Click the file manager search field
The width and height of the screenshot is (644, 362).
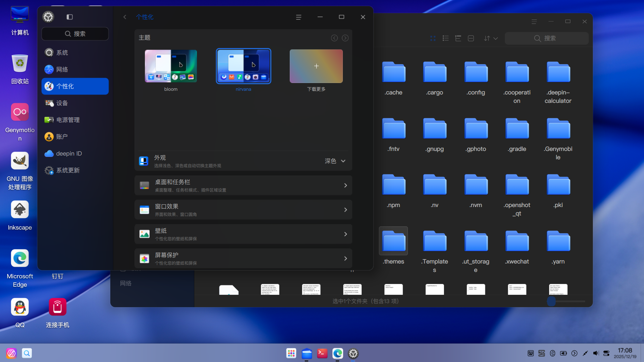547,38
